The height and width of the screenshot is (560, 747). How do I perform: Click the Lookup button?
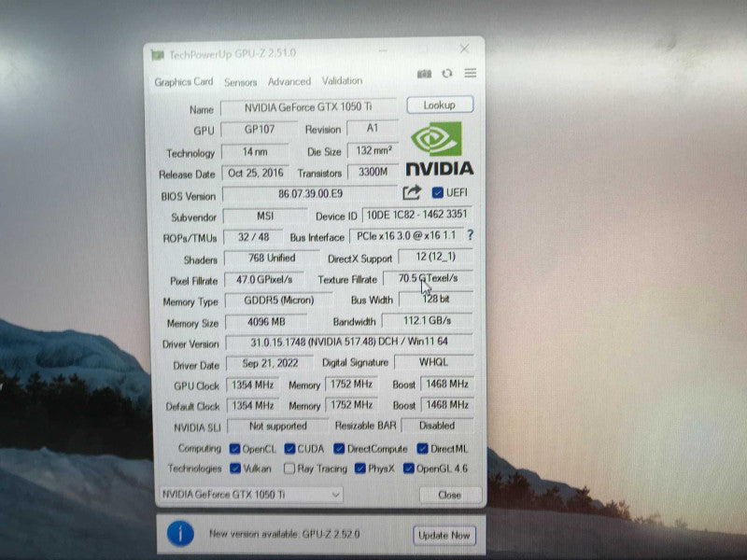point(440,105)
